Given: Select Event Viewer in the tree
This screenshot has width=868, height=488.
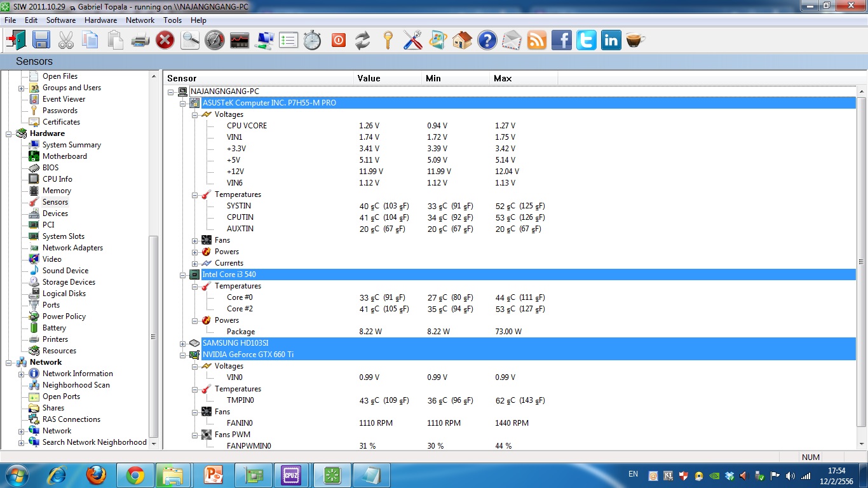Looking at the screenshot, I should [x=64, y=99].
